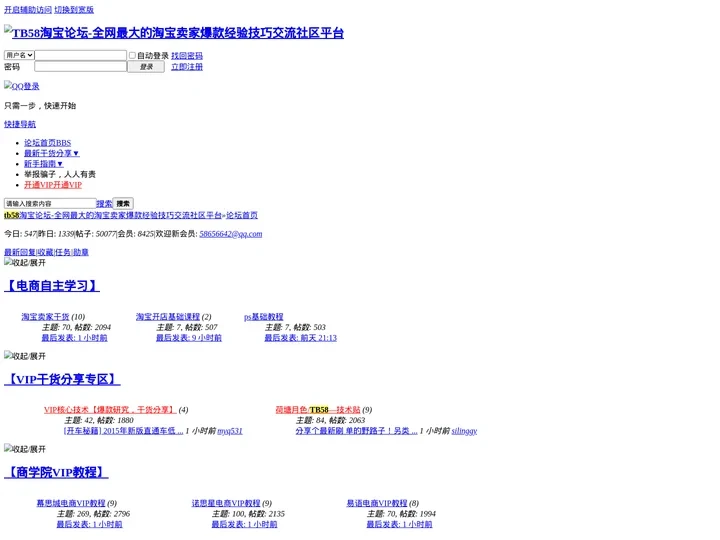Open VIP核心技术【爆款研究，干货分享】 forum
This screenshot has height=540, width=720.
click(110, 410)
